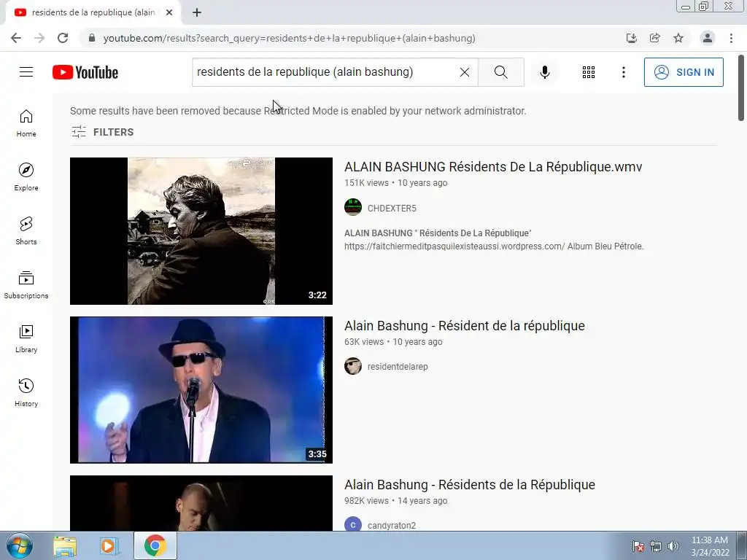Click the address bar URL
This screenshot has width=747, height=560.
(289, 38)
